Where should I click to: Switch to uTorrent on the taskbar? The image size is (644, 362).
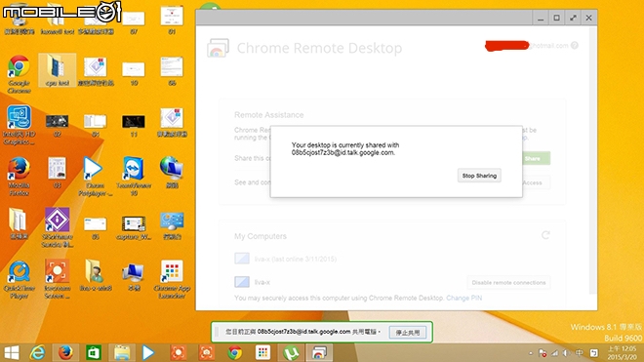291,352
